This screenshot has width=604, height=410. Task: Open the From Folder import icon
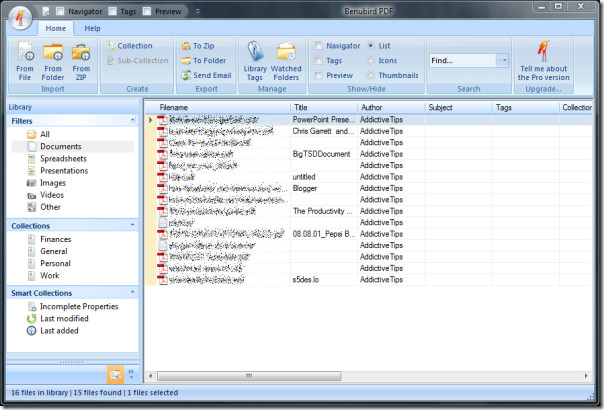coord(53,61)
